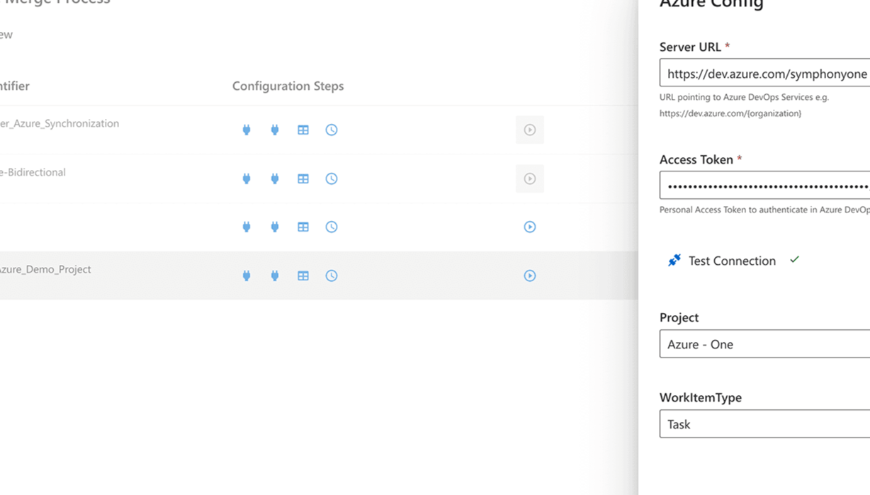Image resolution: width=870 pixels, height=495 pixels.
Task: Focus the Server URL input field
Action: (x=765, y=74)
